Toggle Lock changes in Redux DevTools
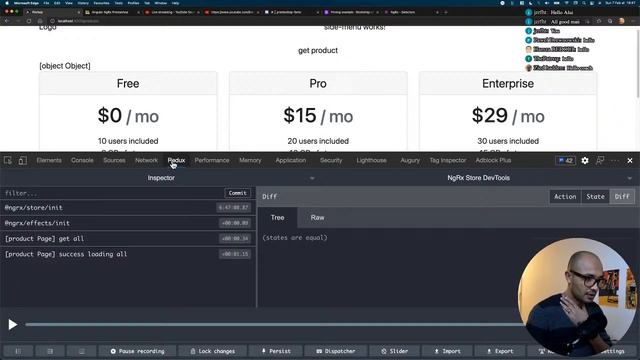This screenshot has width=640, height=360. [213, 351]
